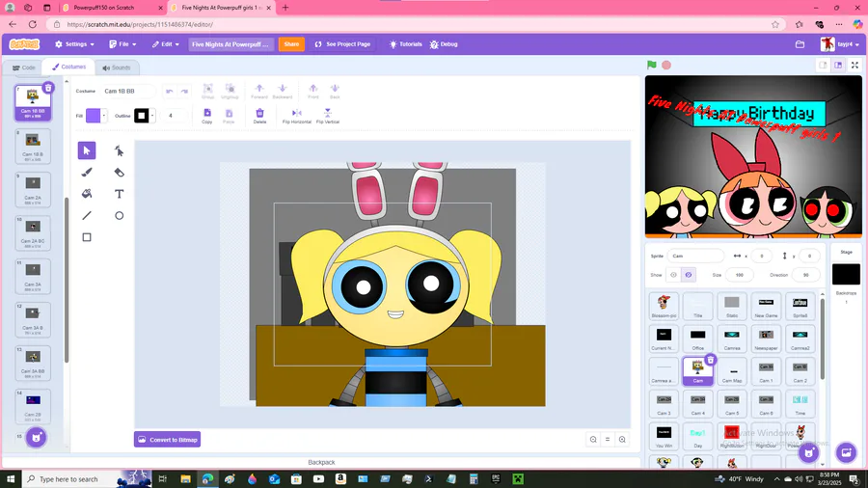Undo the last costume edit
This screenshot has width=868, height=488.
pos(170,92)
